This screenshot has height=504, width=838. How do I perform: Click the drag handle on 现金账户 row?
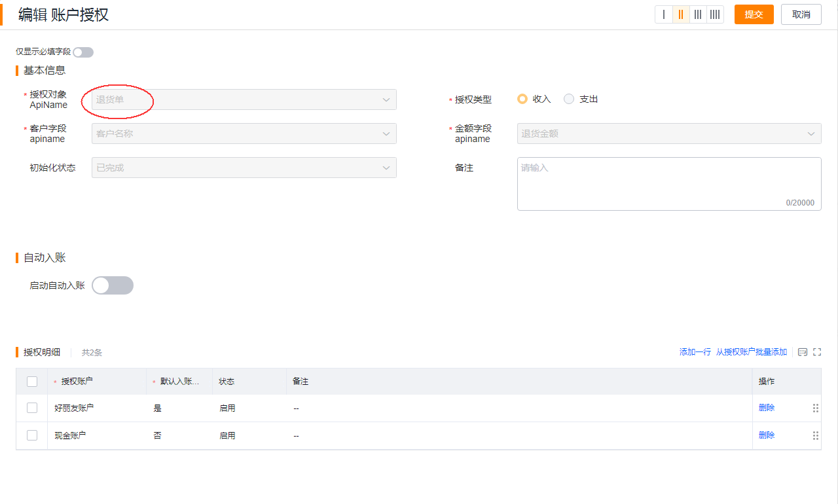click(x=816, y=435)
